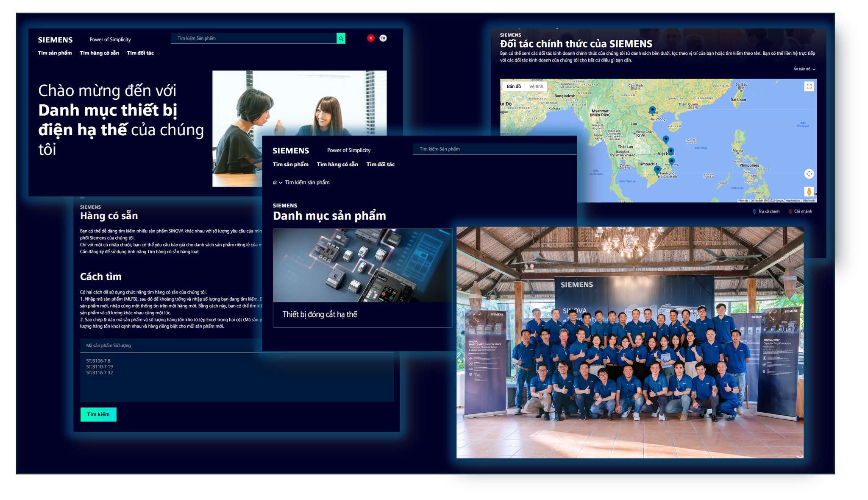The width and height of the screenshot is (868, 500).
Task: Click the map recenter control icon
Action: pos(810,174)
